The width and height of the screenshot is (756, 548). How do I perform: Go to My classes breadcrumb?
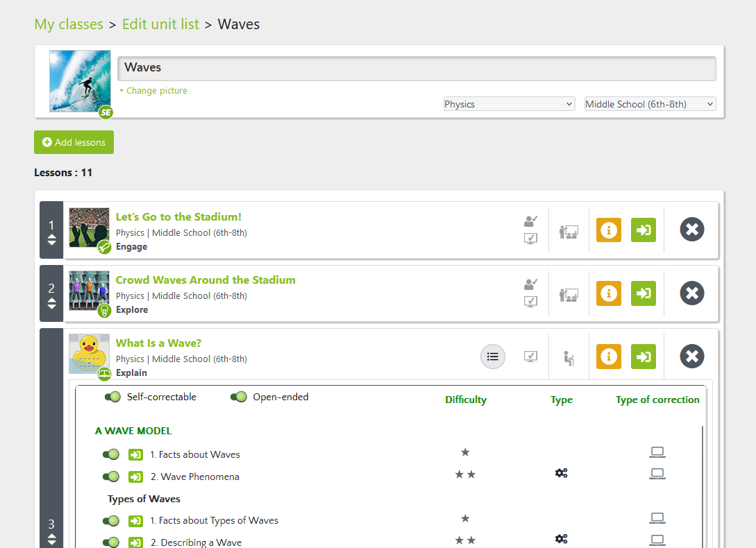pos(69,24)
